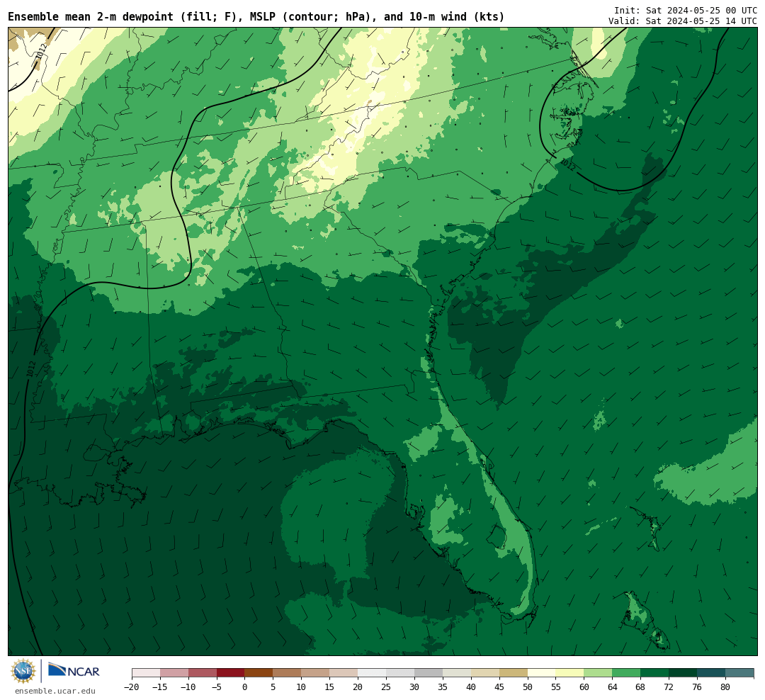Click the -20 colorbar tick label
The height and width of the screenshot is (700, 765).
click(x=132, y=687)
